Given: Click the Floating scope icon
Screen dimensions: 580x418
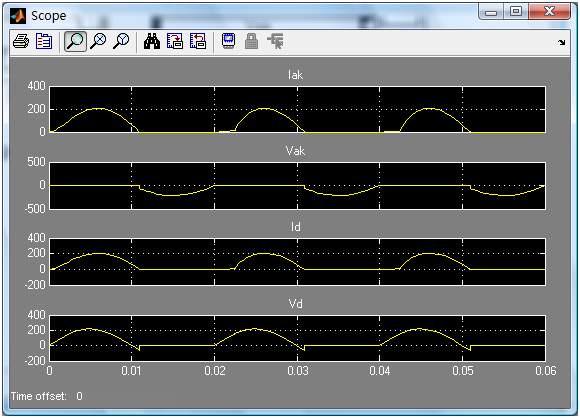Looking at the screenshot, I should coord(229,41).
